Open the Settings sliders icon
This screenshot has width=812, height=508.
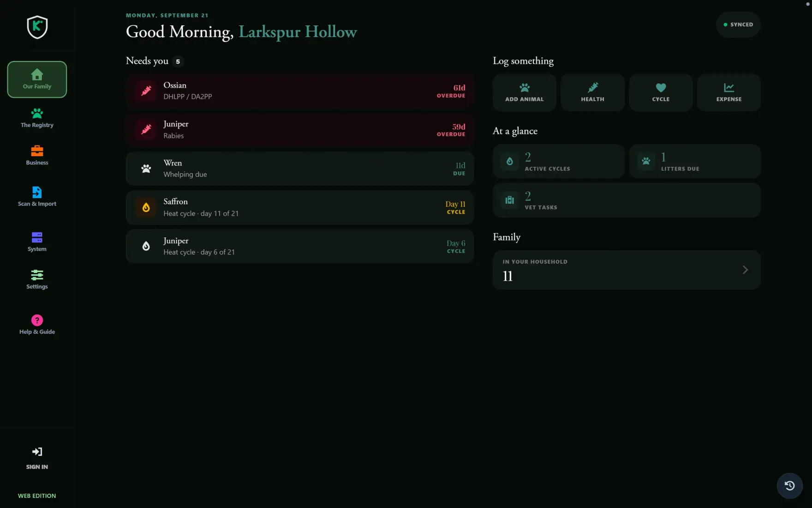point(37,275)
